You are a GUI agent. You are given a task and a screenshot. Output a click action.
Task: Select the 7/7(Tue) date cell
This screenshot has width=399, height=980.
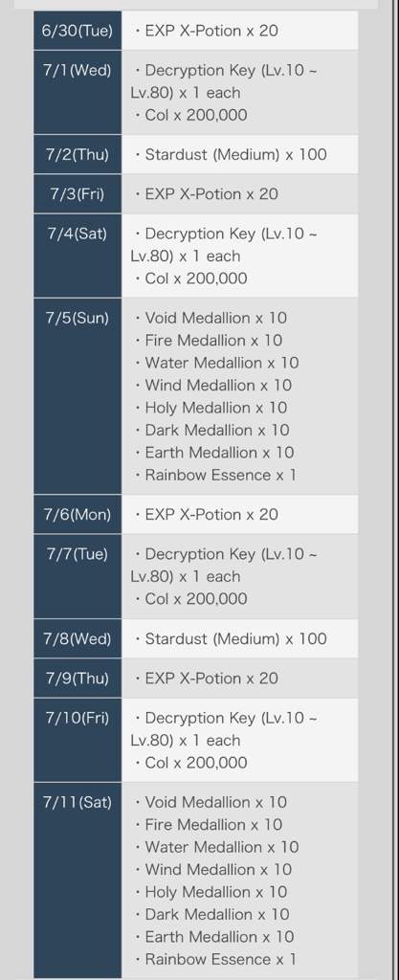pyautogui.click(x=78, y=576)
